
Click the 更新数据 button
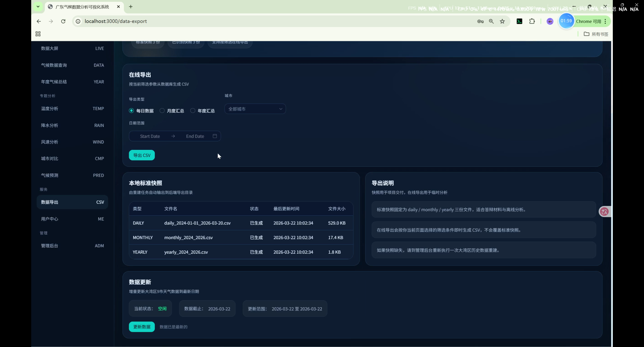(x=142, y=327)
